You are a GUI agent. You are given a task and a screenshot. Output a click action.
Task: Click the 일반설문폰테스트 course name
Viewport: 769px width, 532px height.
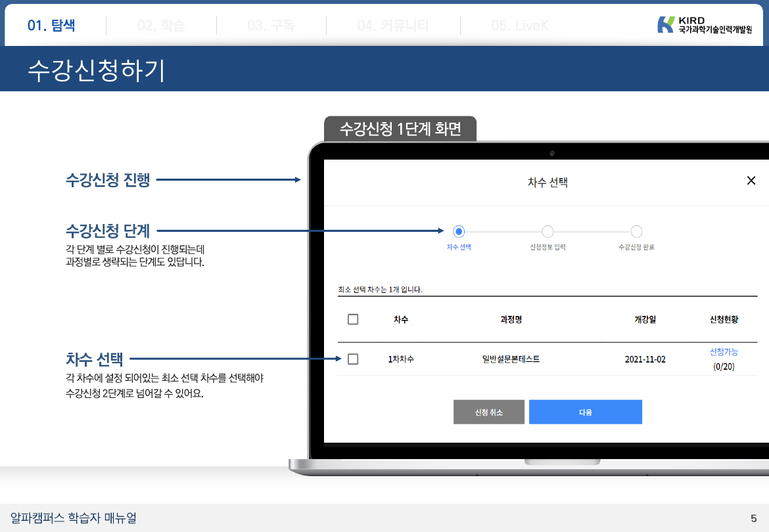tap(511, 359)
